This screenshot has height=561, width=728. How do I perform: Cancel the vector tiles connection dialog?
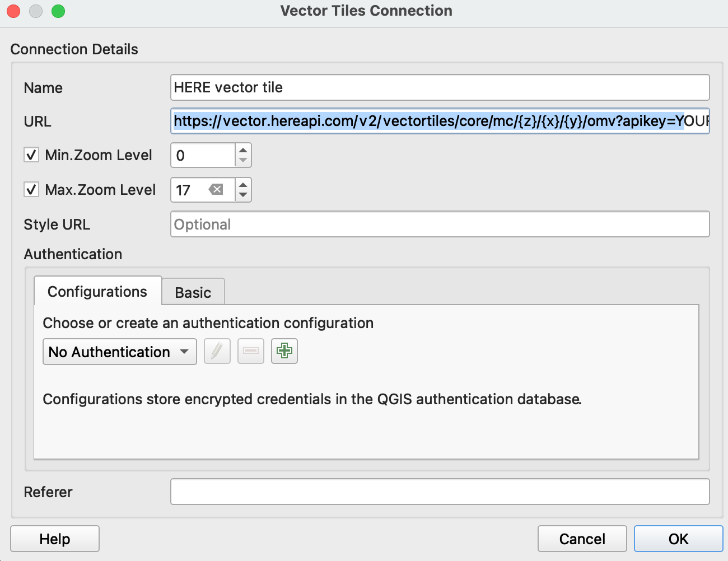[582, 539]
